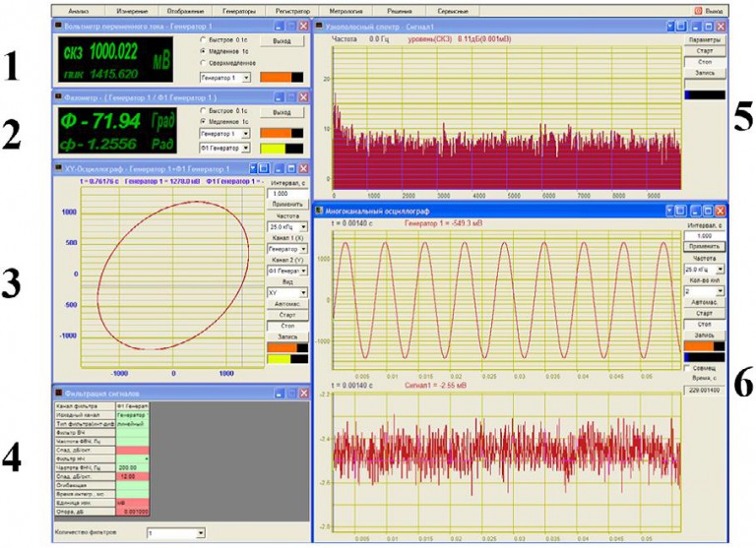Click 'Автомас.' button in multichannel oscilloscope
The width and height of the screenshot is (756, 548).
pyautogui.click(x=705, y=302)
